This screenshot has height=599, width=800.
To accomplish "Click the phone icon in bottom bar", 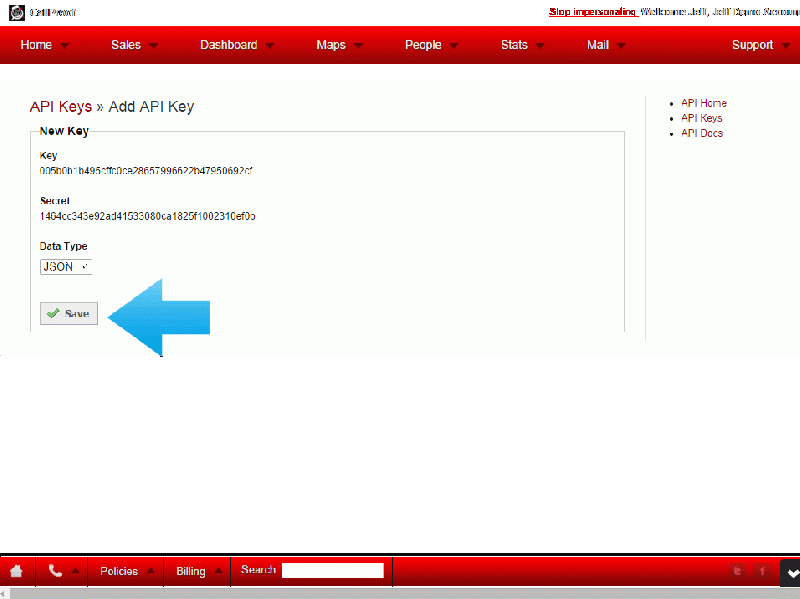I will [55, 571].
